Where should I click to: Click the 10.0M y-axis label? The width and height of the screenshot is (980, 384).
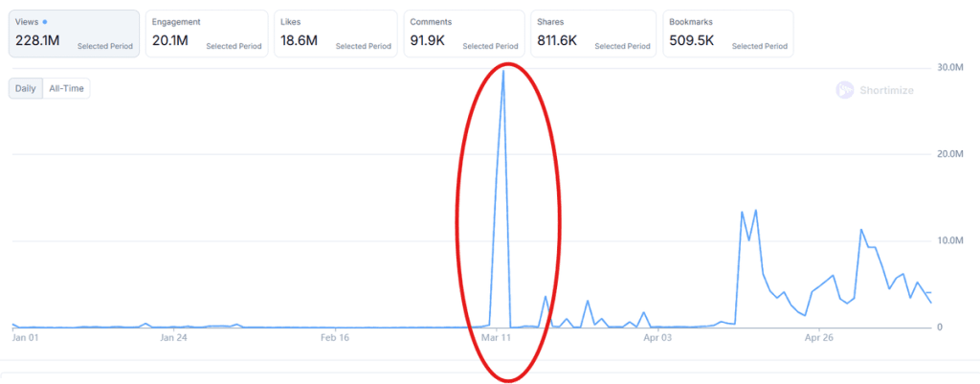951,240
